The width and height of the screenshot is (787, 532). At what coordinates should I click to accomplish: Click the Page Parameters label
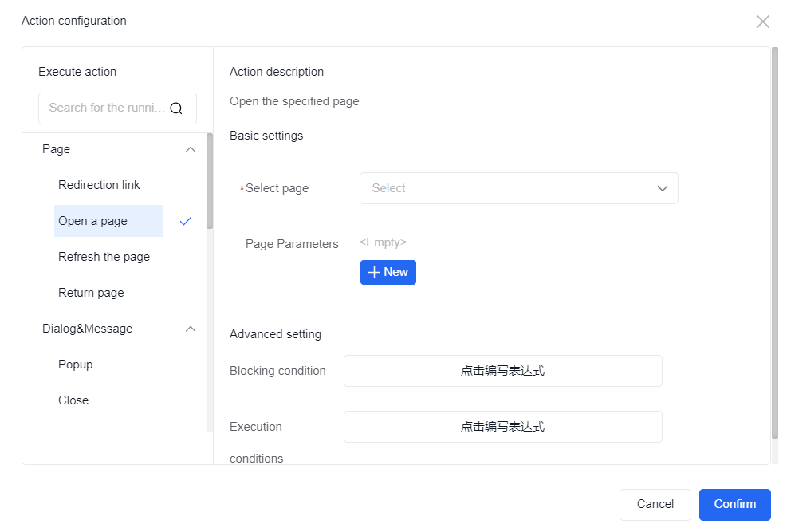pyautogui.click(x=292, y=244)
